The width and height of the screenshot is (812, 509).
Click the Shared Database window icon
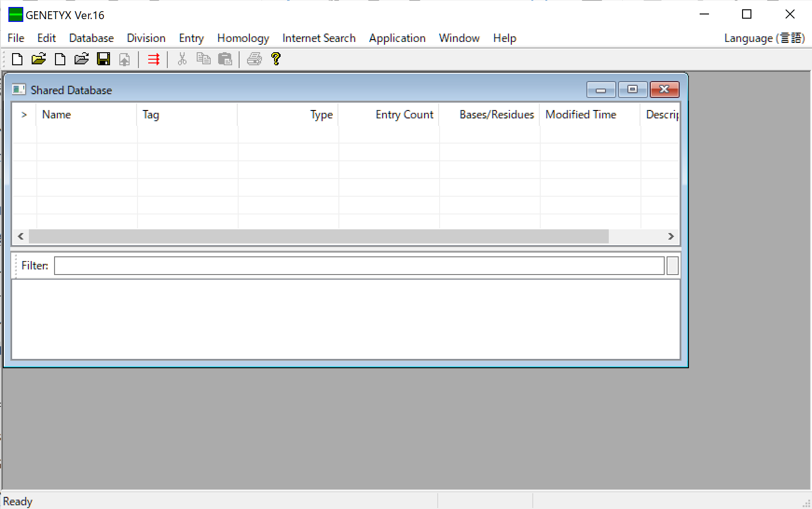(x=19, y=89)
